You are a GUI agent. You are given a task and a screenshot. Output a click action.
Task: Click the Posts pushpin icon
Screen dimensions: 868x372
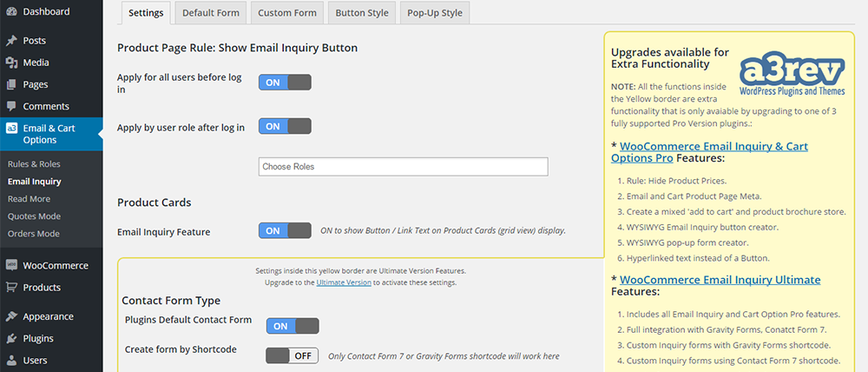(x=11, y=41)
